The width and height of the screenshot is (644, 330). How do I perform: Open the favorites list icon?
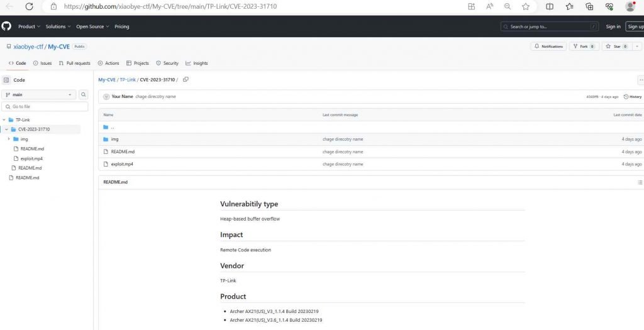[x=569, y=6]
